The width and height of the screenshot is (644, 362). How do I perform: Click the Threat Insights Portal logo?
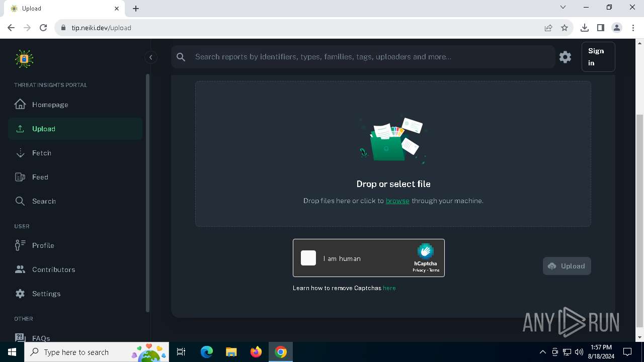[24, 59]
